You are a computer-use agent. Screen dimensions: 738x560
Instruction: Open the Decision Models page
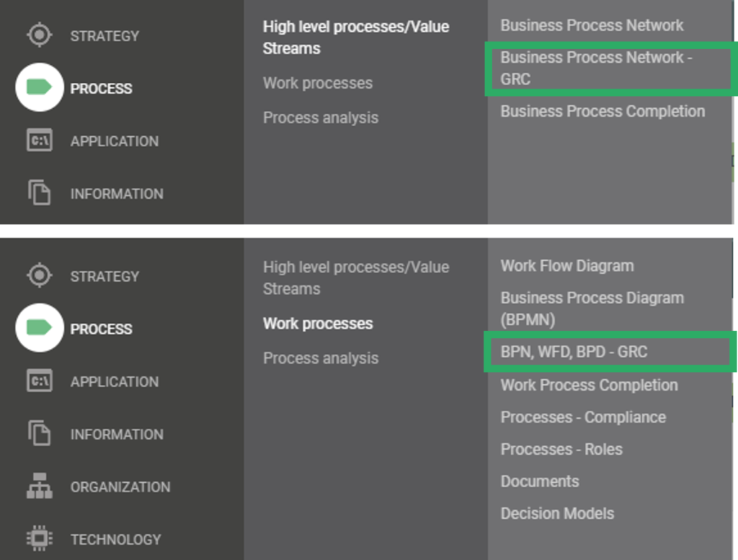click(557, 513)
